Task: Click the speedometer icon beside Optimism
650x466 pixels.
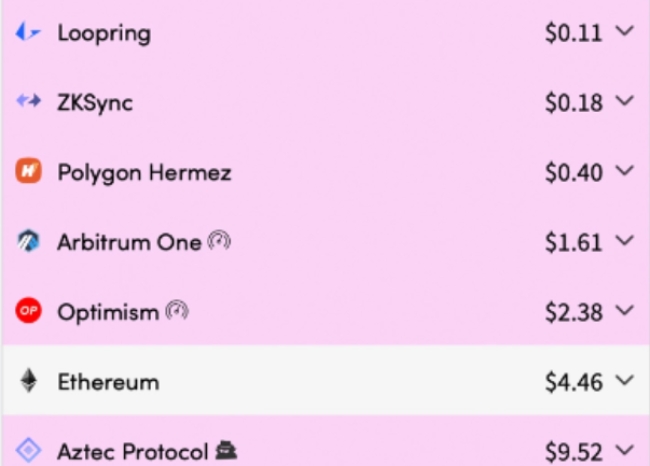Action: tap(177, 310)
